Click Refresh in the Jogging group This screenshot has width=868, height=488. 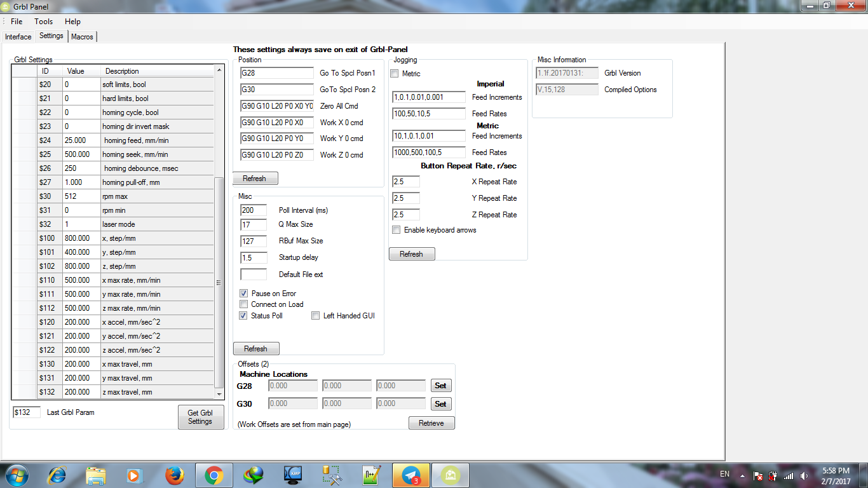(412, 254)
